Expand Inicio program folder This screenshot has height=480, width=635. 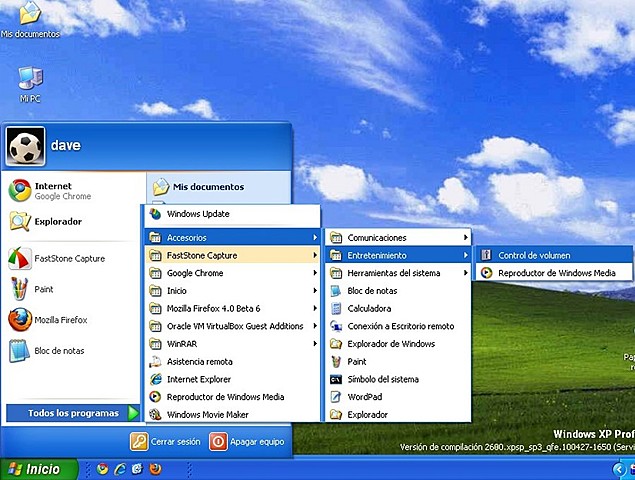tap(232, 291)
